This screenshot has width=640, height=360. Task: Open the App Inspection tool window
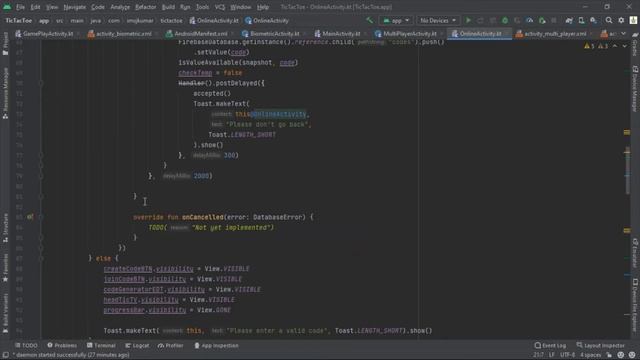[216, 345]
